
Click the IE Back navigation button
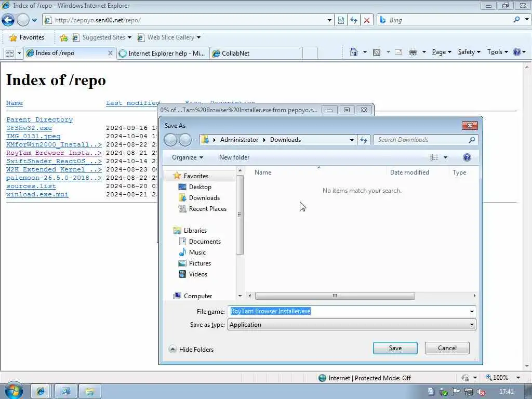click(8, 20)
